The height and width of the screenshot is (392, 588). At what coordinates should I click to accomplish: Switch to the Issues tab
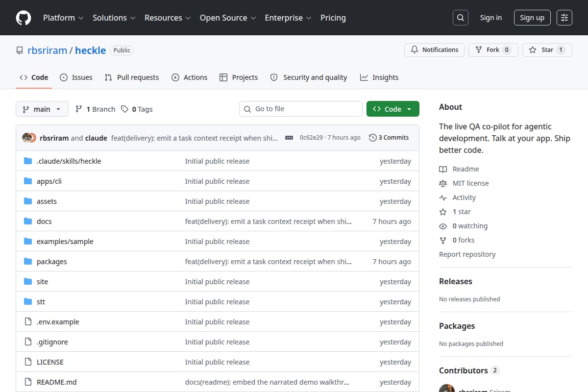pyautogui.click(x=76, y=77)
